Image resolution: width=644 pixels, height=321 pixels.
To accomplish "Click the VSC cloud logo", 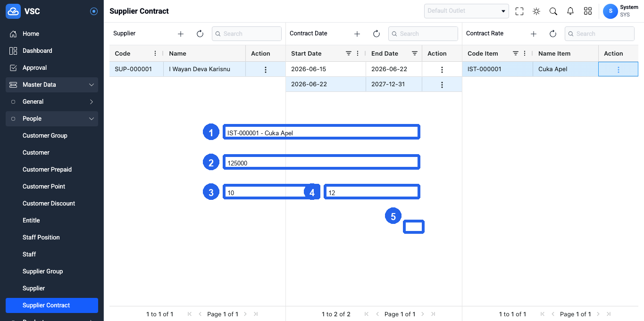I will coord(13,11).
